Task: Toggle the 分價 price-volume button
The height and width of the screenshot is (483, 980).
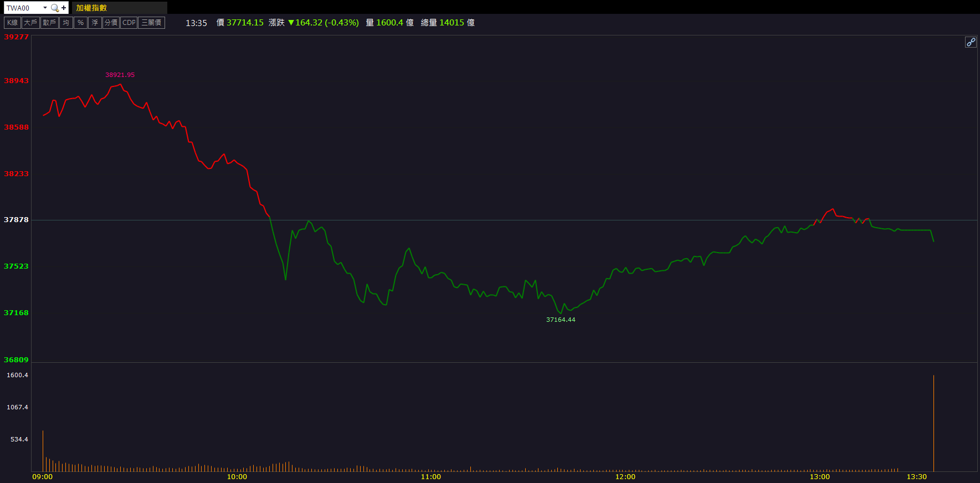Action: (111, 23)
